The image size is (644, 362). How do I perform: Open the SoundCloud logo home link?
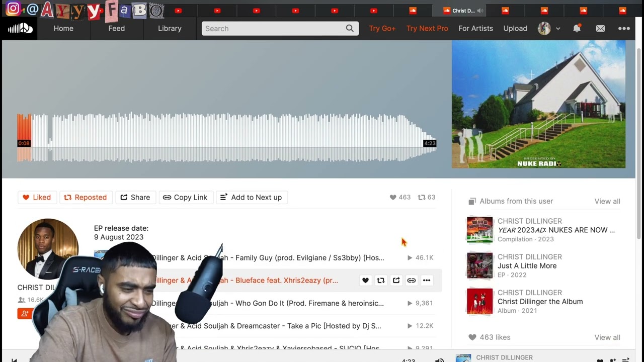pos(20,29)
